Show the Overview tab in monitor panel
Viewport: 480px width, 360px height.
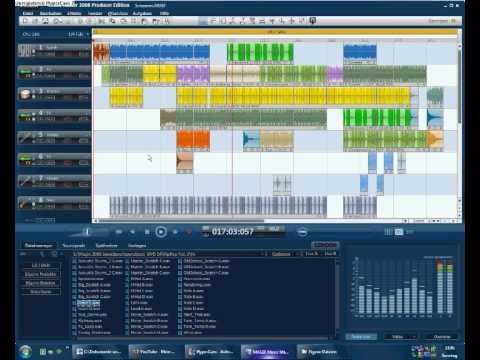(x=441, y=337)
